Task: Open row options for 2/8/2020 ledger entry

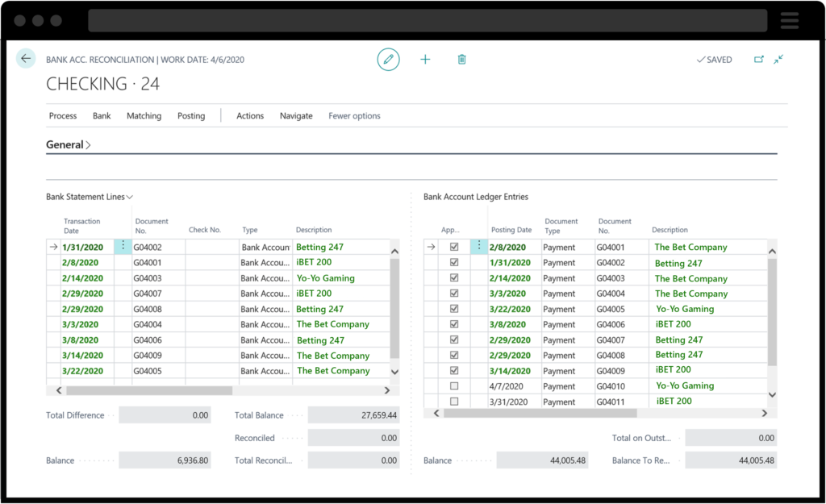Action: [479, 246]
